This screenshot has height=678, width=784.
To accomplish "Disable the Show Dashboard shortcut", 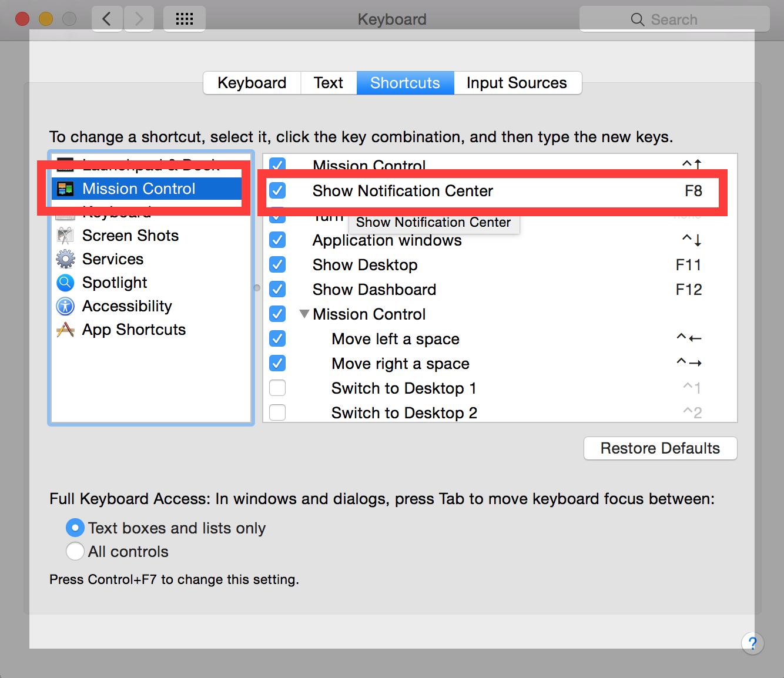I will pos(277,288).
